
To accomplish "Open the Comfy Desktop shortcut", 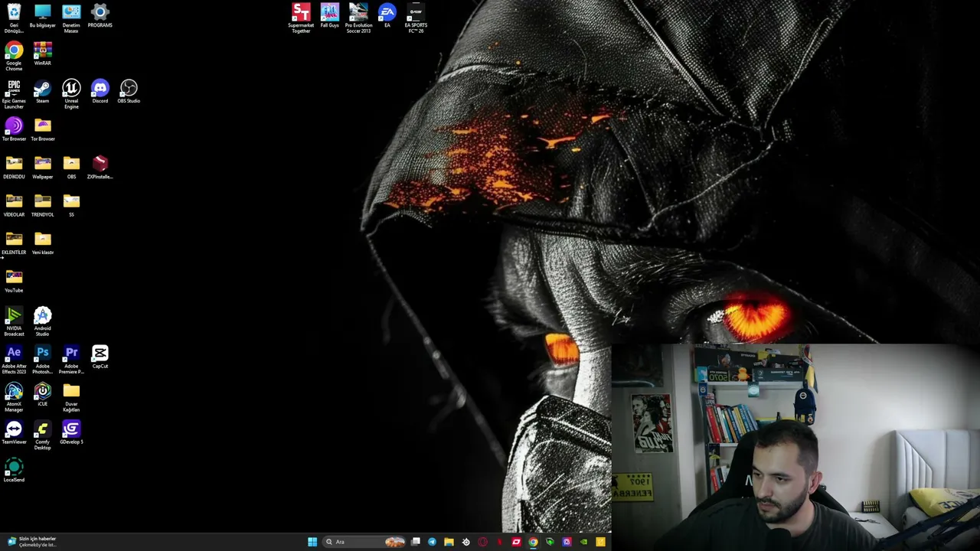I will 43,435.
